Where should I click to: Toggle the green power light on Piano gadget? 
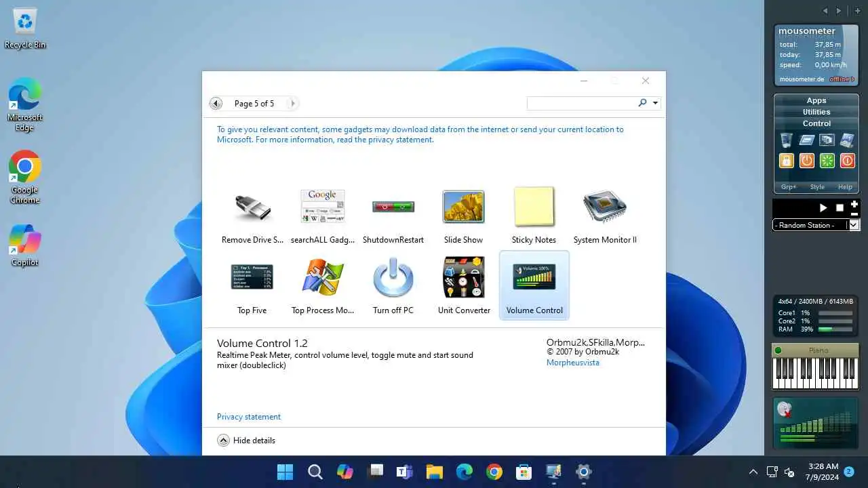coord(778,350)
